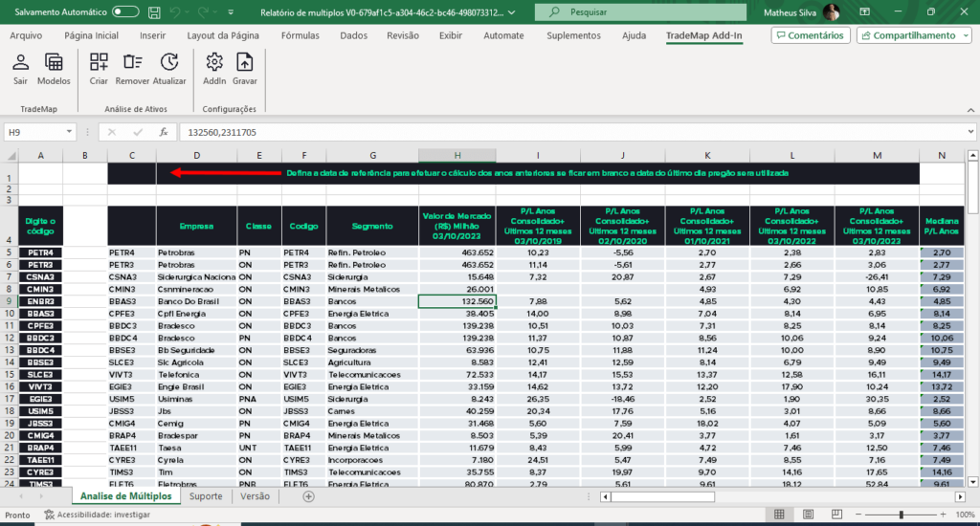Image resolution: width=980 pixels, height=526 pixels.
Task: Select the Analise de Múltiplos sheet tab
Action: [125, 496]
